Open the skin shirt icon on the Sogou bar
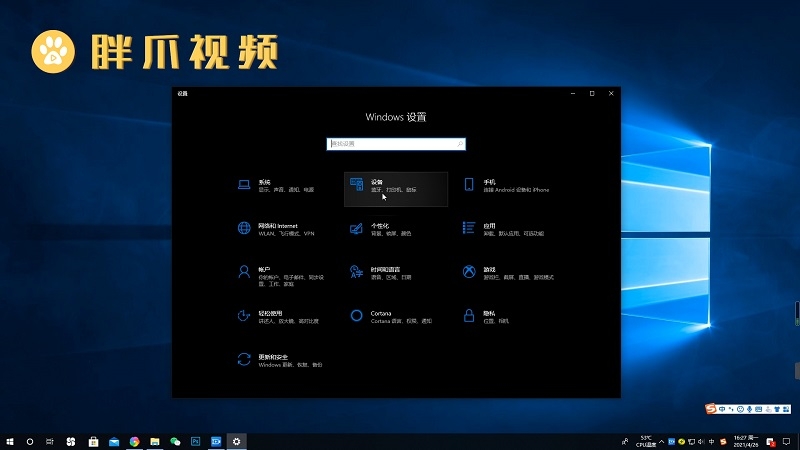The height and width of the screenshot is (450, 800). [x=777, y=409]
